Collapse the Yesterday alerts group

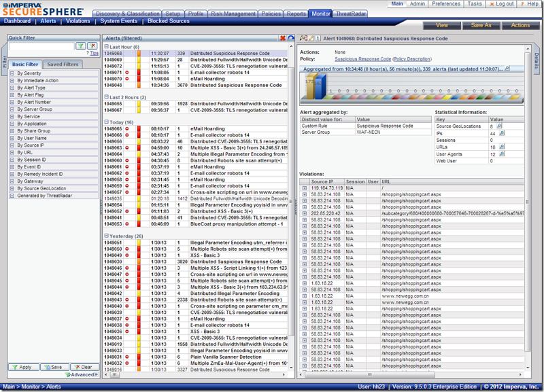(x=106, y=236)
